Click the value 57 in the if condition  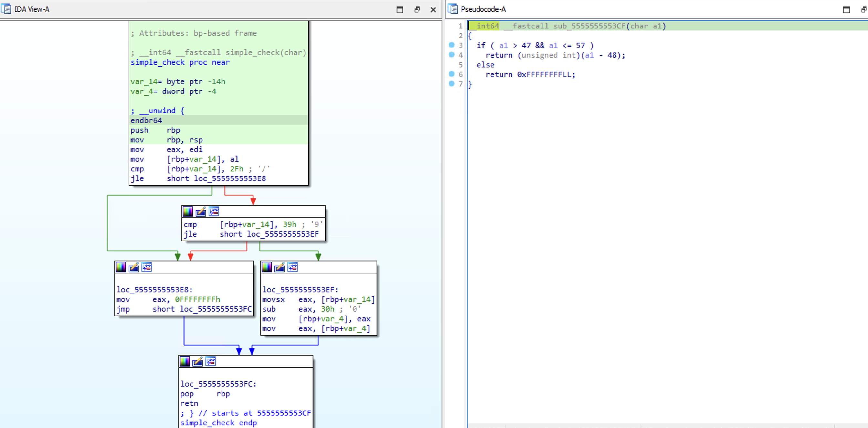pos(580,46)
